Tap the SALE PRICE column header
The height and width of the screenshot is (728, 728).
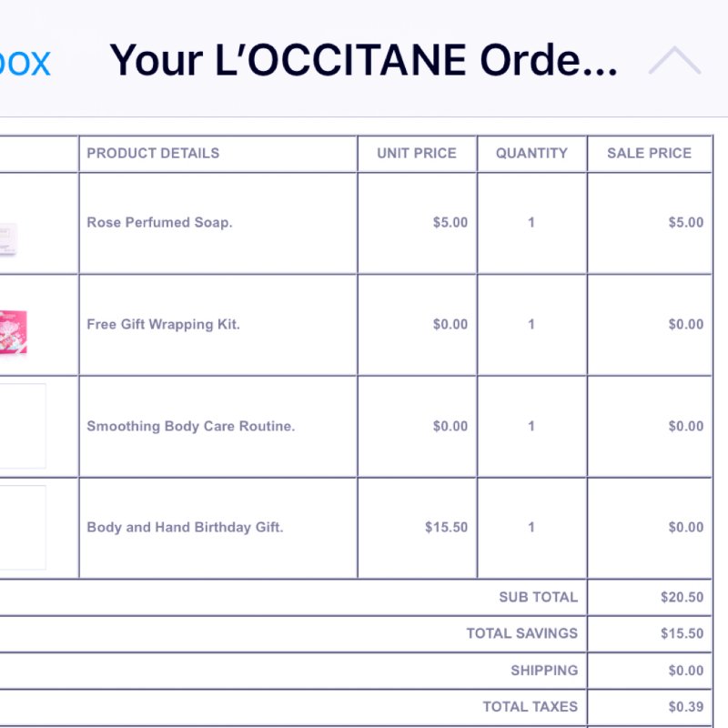pos(649,153)
